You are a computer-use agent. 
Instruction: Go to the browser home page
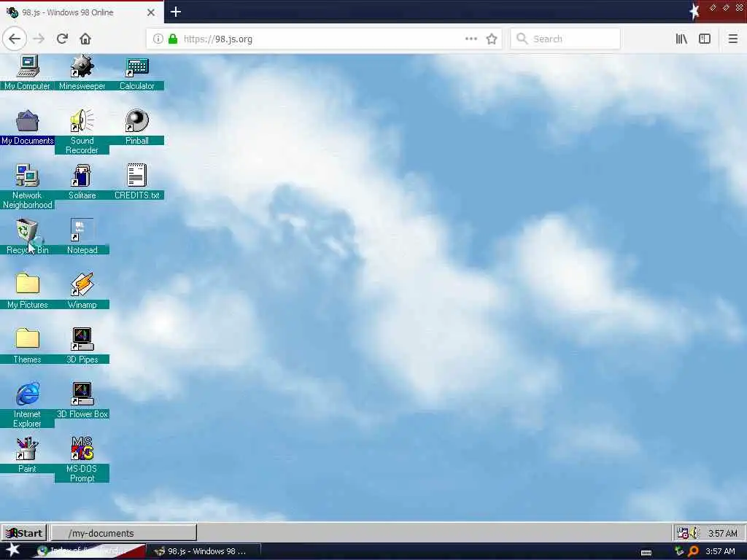tap(85, 39)
